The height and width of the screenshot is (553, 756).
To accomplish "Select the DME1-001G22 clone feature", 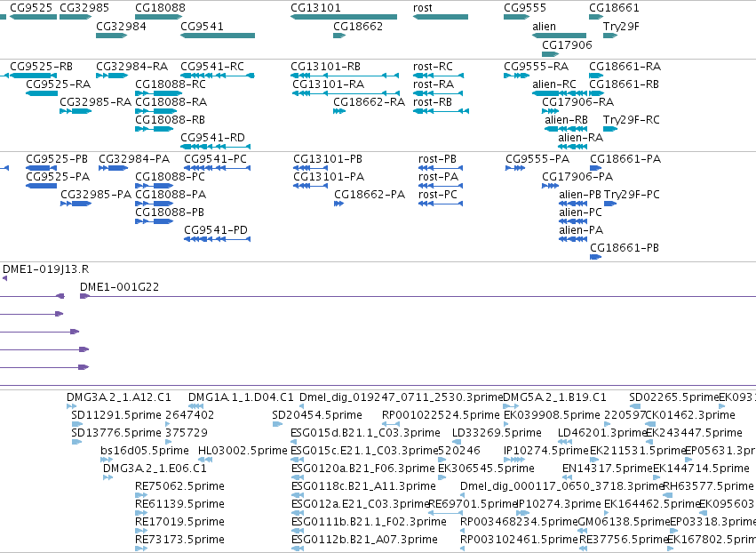I will point(418,296).
